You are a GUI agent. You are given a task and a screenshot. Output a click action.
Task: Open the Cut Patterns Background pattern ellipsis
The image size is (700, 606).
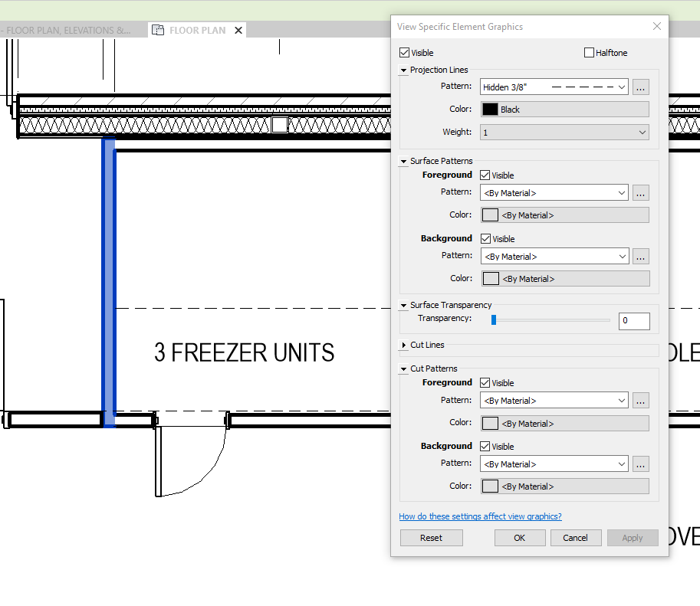[x=640, y=464]
